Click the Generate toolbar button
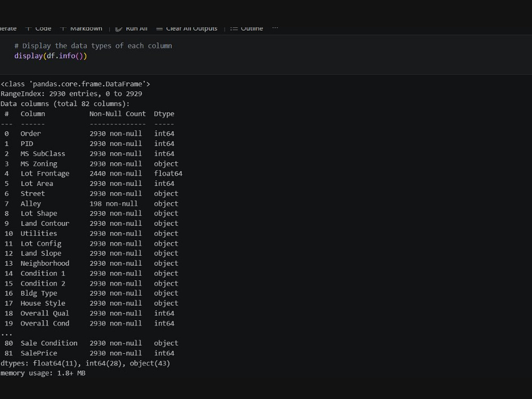Screen dimensions: 532x399 [8, 29]
